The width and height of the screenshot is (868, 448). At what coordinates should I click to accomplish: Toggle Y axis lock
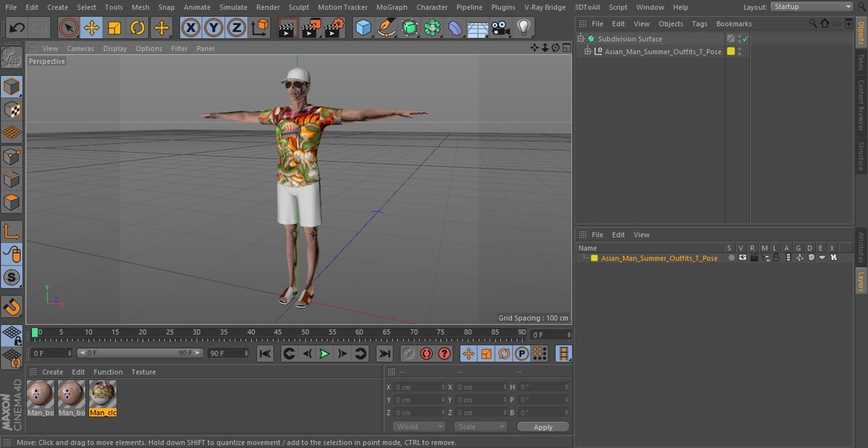coord(213,28)
